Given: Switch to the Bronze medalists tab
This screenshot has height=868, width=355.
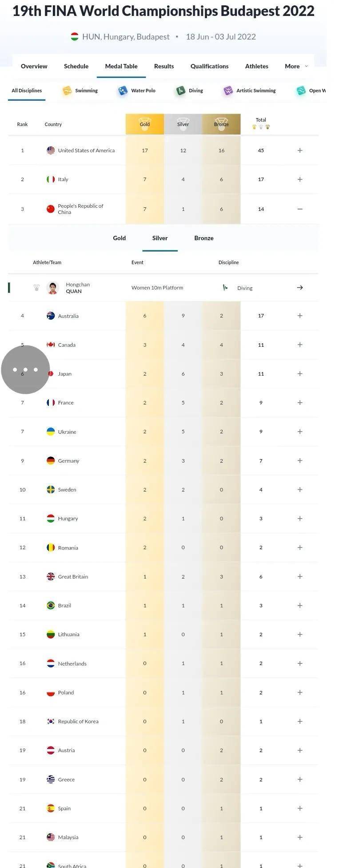Looking at the screenshot, I should (204, 238).
